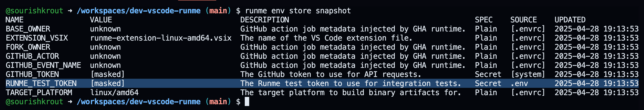Click the UPDATED column header
644x110 pixels.
click(570, 20)
